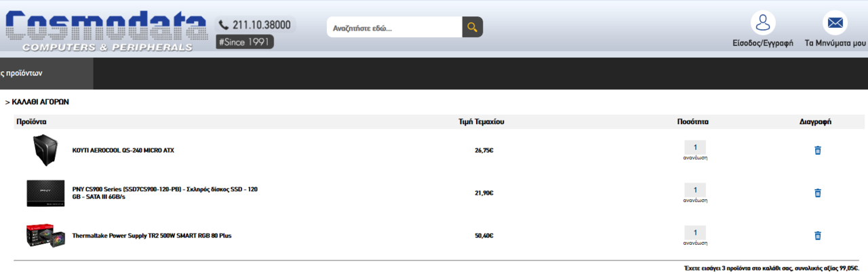Open the messages envelope icon
The image size is (868, 274).
coord(835,23)
